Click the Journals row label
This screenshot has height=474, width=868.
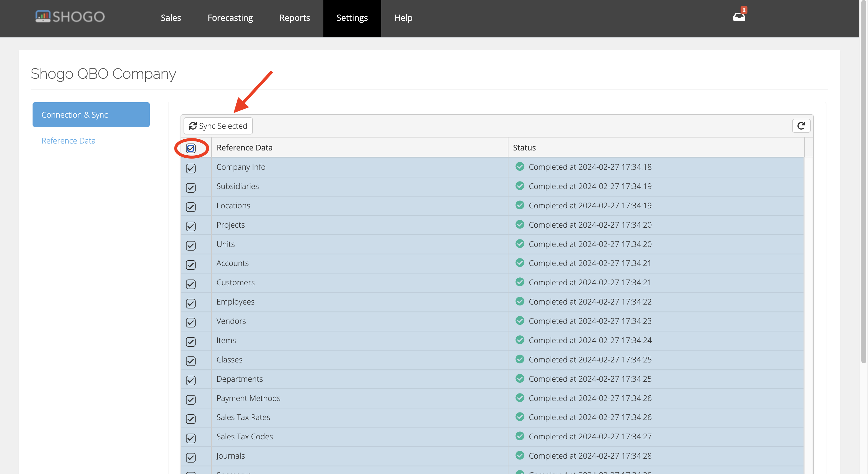pyautogui.click(x=231, y=456)
